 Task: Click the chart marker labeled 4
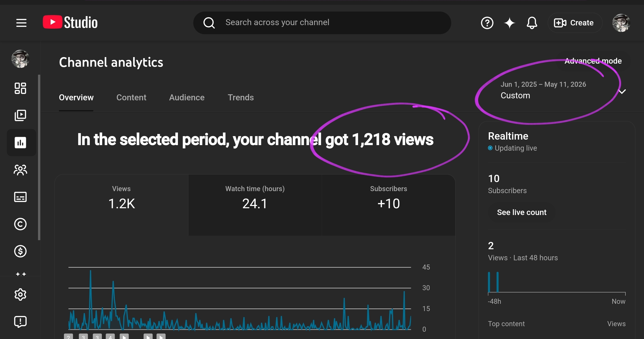click(x=110, y=336)
